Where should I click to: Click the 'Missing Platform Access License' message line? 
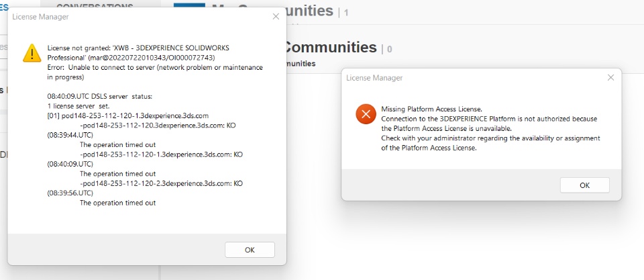(x=431, y=109)
